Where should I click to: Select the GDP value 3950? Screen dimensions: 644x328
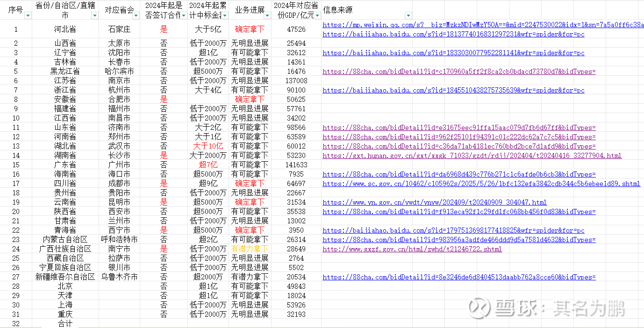296,230
